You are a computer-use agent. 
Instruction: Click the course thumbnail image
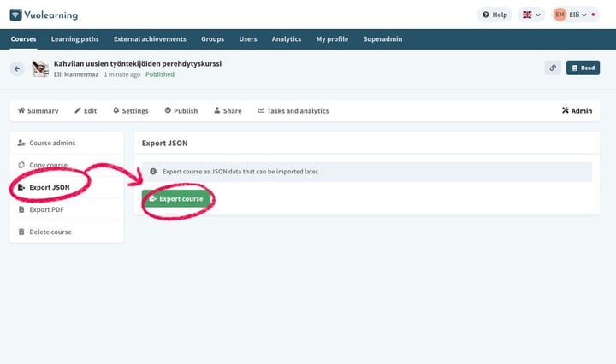pyautogui.click(x=40, y=68)
